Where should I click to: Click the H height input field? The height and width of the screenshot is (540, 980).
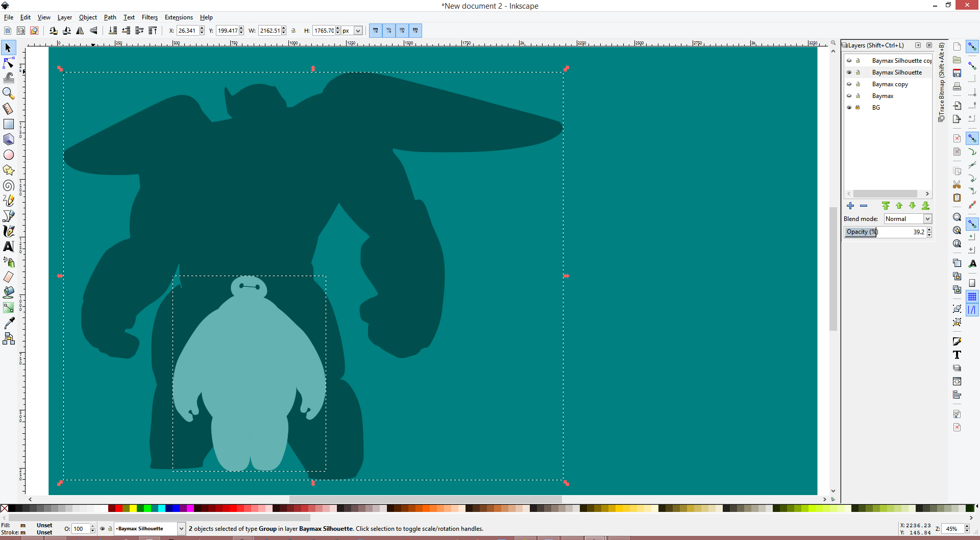(324, 31)
